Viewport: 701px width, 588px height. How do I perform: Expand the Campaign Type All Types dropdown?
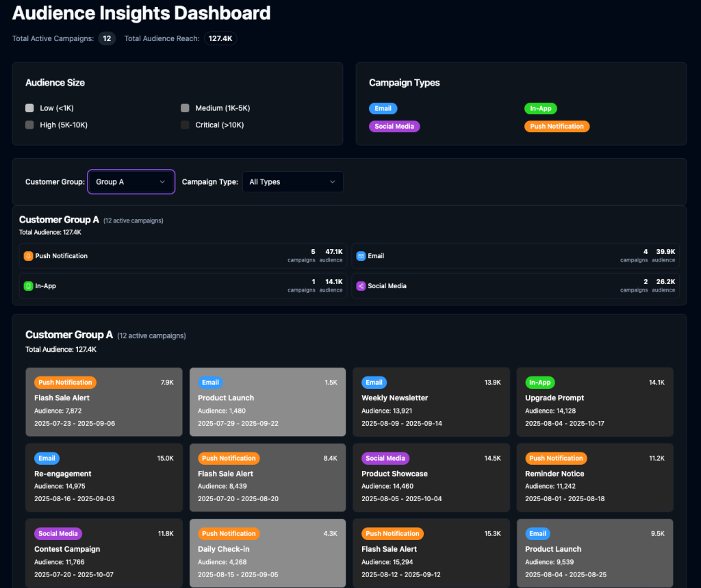pyautogui.click(x=292, y=182)
